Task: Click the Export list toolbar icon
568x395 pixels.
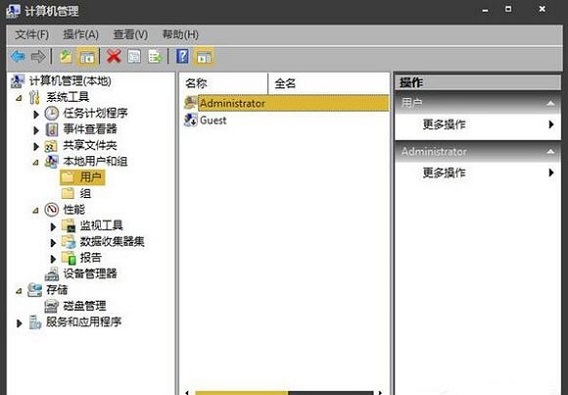Action: pos(155,57)
